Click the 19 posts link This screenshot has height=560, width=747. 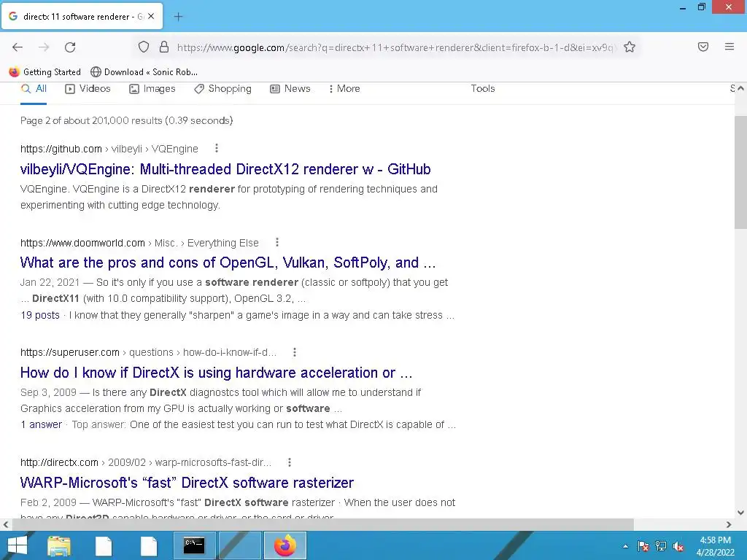pos(40,315)
